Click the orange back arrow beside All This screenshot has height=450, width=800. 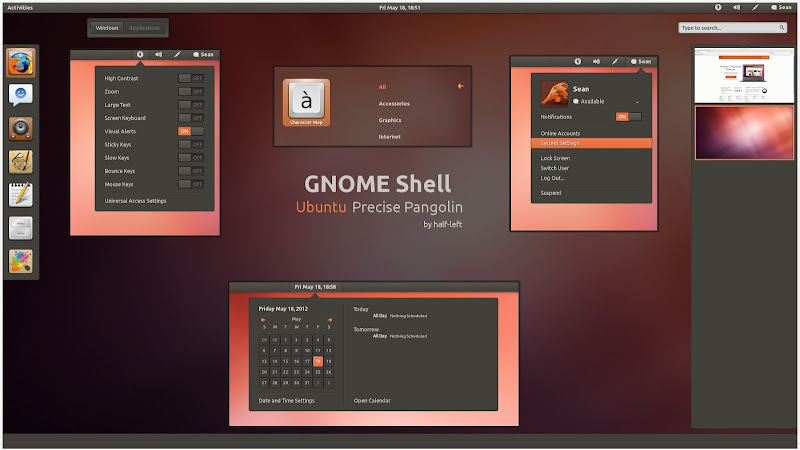point(461,86)
